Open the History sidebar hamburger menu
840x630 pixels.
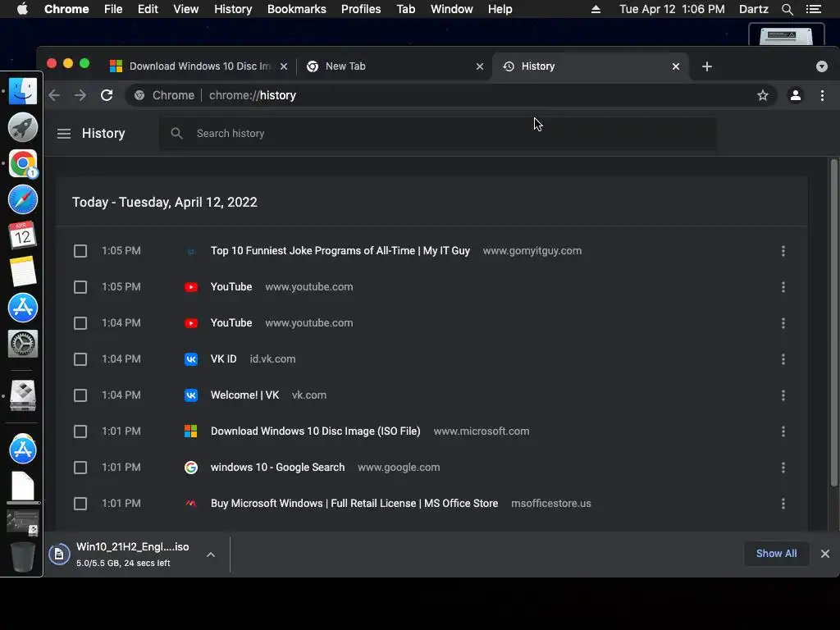[x=64, y=134]
